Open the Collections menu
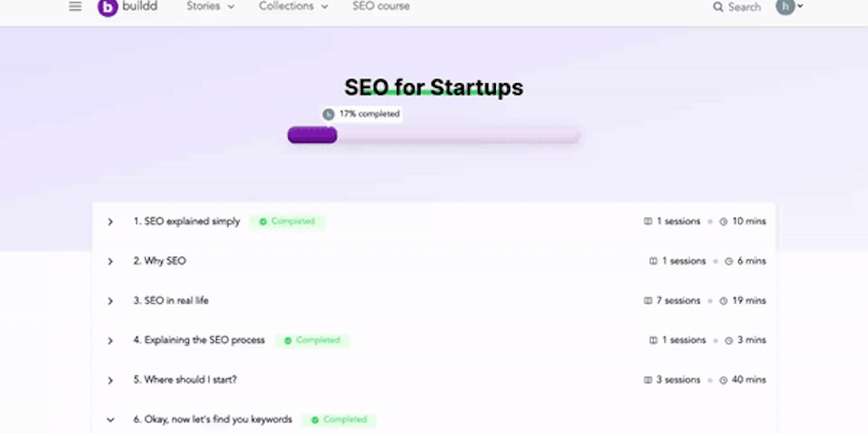 coord(292,7)
